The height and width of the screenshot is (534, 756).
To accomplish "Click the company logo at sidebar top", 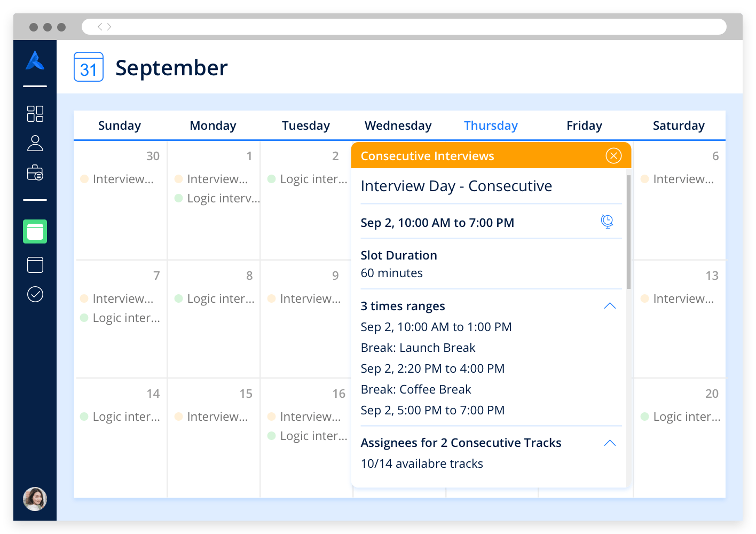I will click(x=35, y=61).
